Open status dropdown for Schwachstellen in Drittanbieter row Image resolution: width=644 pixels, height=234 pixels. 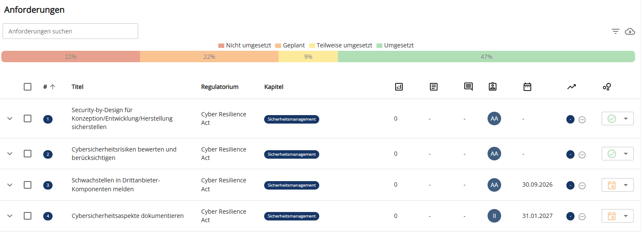point(625,185)
